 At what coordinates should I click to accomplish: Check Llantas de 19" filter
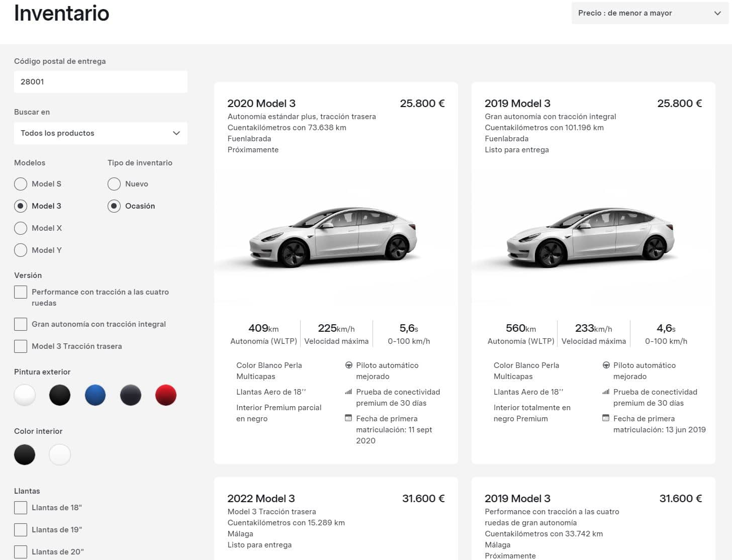(21, 530)
